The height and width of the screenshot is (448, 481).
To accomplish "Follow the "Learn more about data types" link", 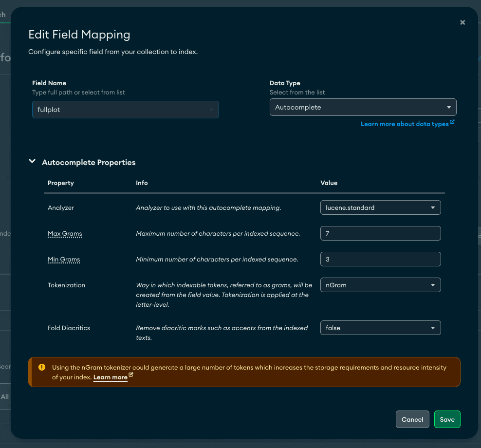I will 404,124.
